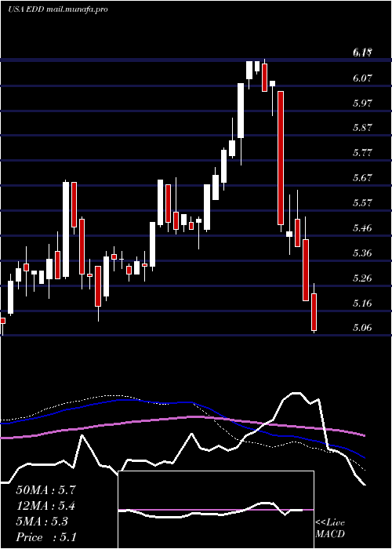The width and height of the screenshot is (392, 549).
Task: Select the 5.77 price axis label
Action: point(362,153)
